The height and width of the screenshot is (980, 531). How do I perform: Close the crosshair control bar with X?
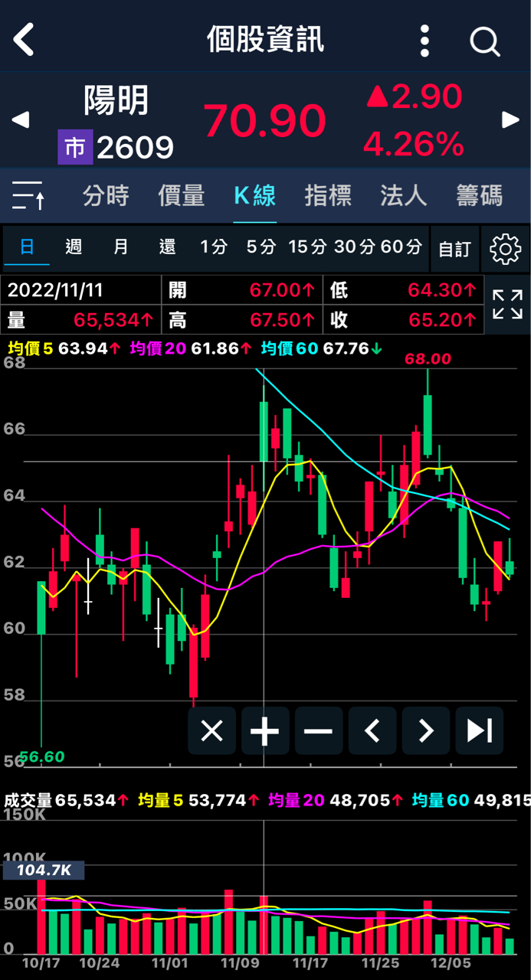pyautogui.click(x=211, y=731)
